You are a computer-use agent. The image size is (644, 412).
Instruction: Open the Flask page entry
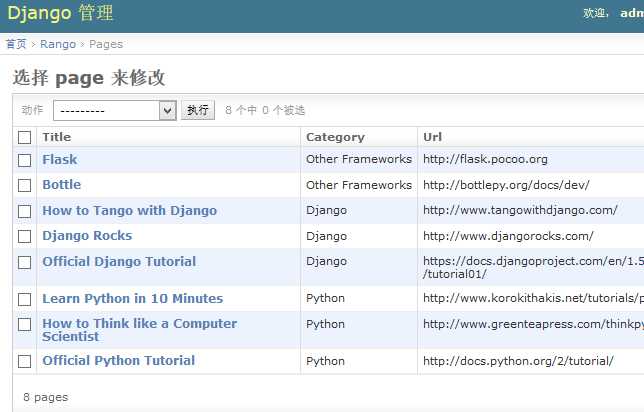(x=60, y=159)
